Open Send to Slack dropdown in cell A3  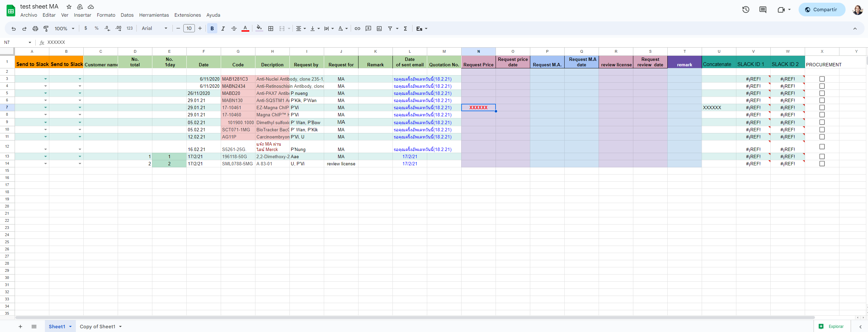click(45, 79)
